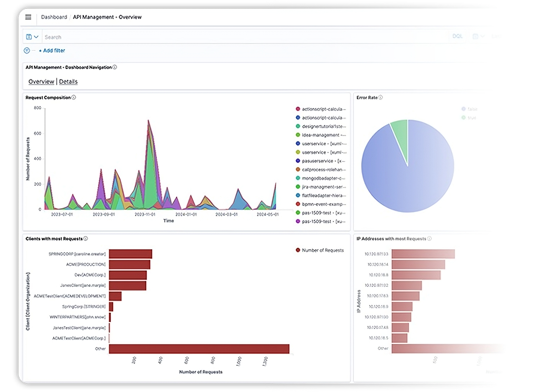Viewport: 558px width, 392px height.
Task: Click info icon beside Error Rate title
Action: [x=381, y=98]
